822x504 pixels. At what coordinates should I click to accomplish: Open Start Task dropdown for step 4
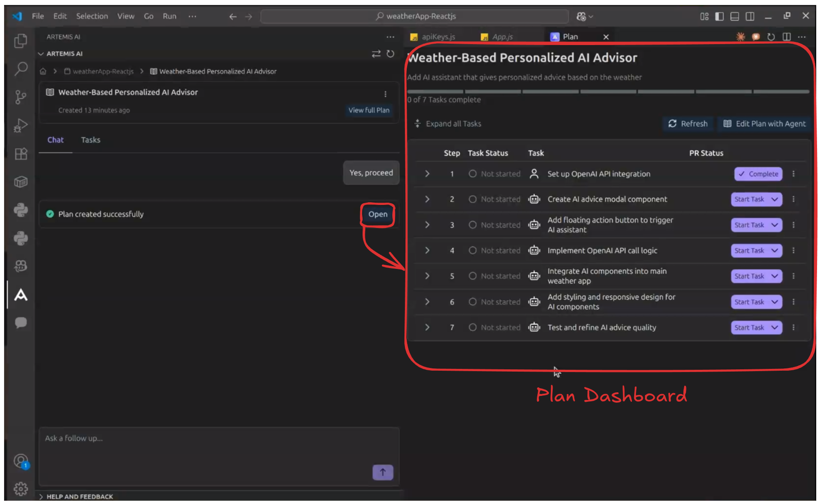coord(775,250)
